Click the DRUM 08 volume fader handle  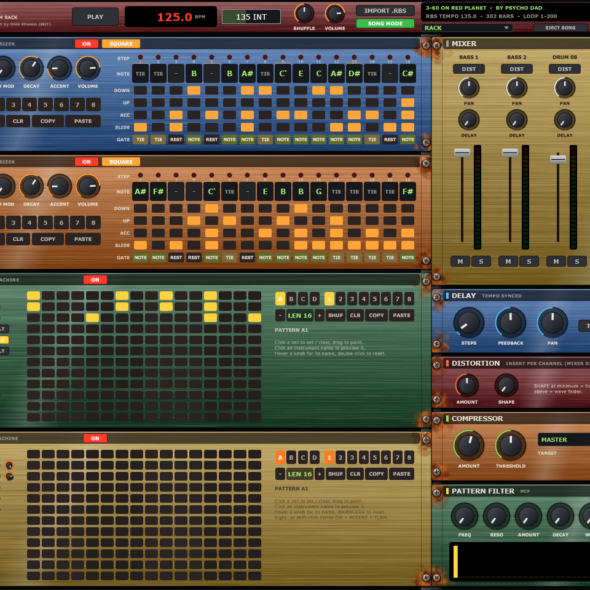(x=558, y=159)
